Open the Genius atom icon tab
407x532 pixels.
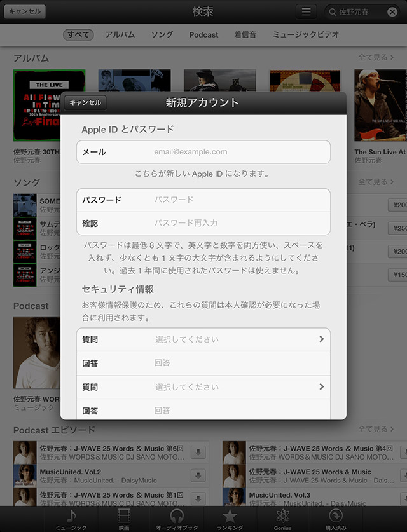283,519
